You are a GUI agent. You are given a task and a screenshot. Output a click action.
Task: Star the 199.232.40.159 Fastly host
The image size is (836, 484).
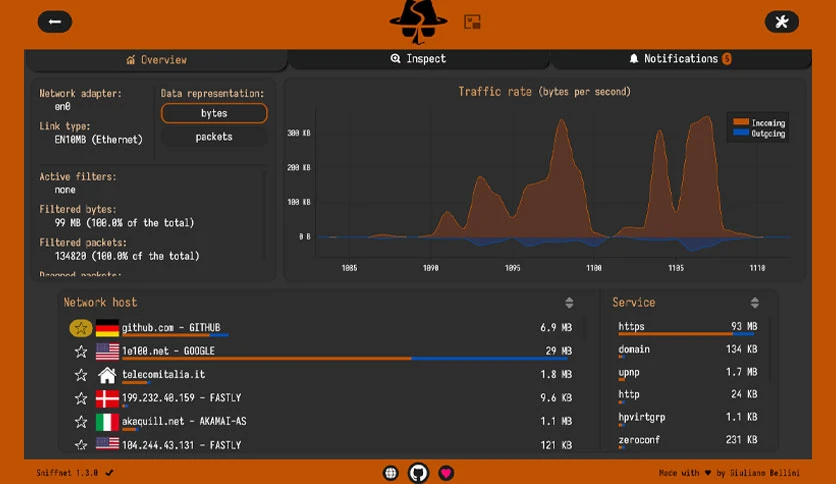81,398
